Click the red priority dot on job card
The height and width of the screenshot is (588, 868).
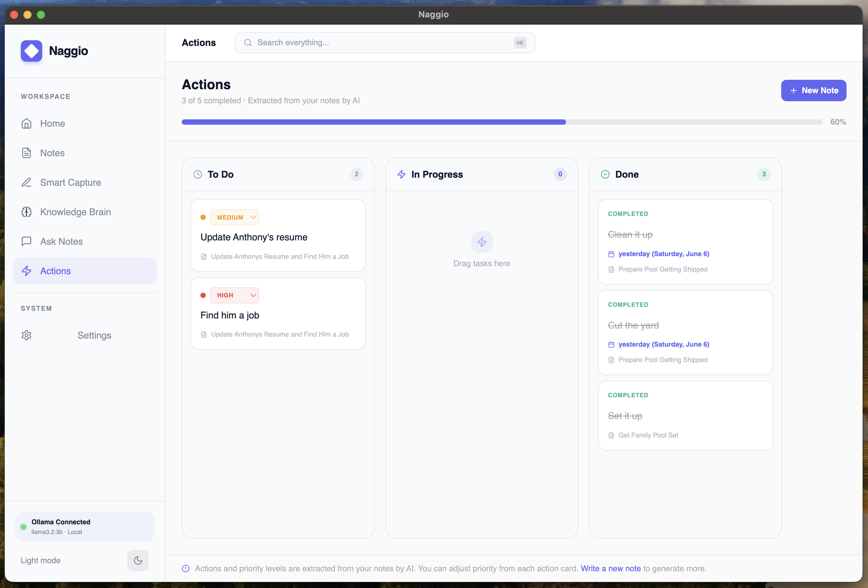[x=203, y=295]
